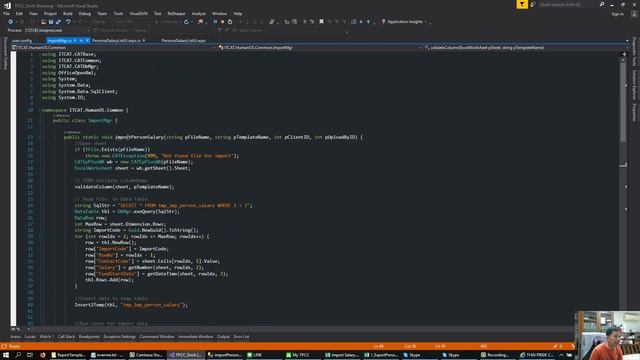The height and width of the screenshot is (360, 640).
Task: Click the bookmark toolbar icon
Action: click(321, 22)
